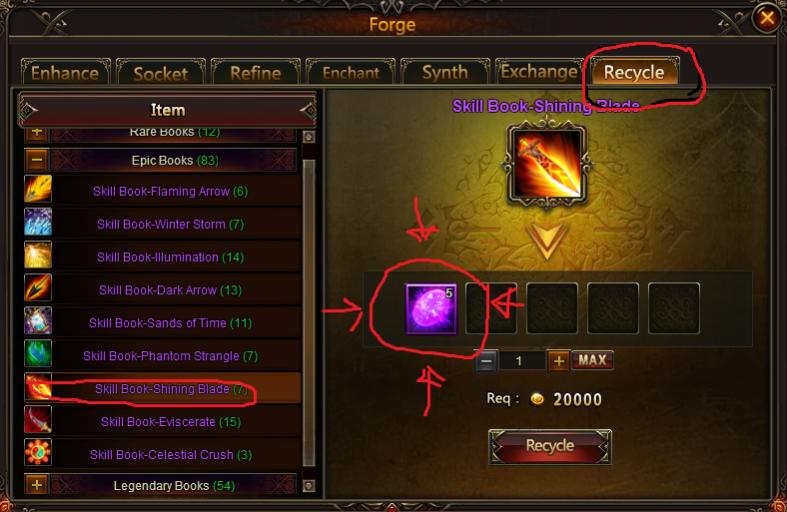Click the red Recycle button
This screenshot has height=512, width=787.
pyautogui.click(x=550, y=446)
